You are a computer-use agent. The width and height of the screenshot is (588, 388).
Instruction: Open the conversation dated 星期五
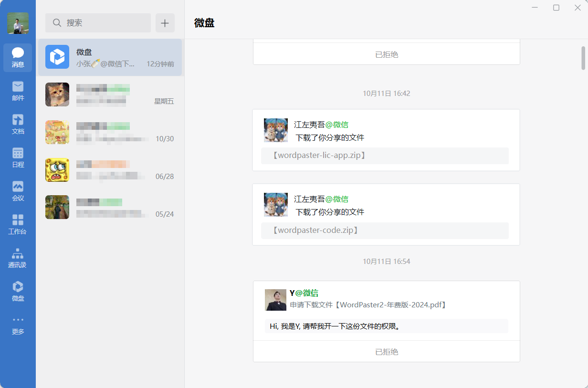[110, 94]
